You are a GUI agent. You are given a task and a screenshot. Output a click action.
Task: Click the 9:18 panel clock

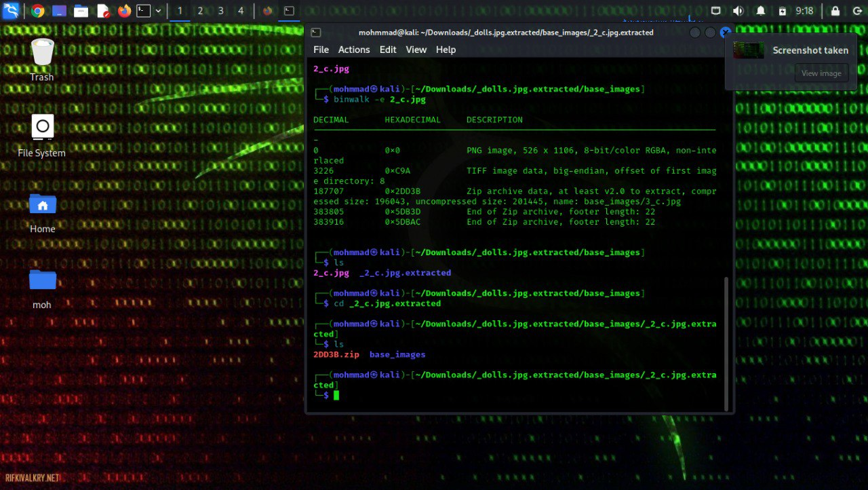(805, 11)
